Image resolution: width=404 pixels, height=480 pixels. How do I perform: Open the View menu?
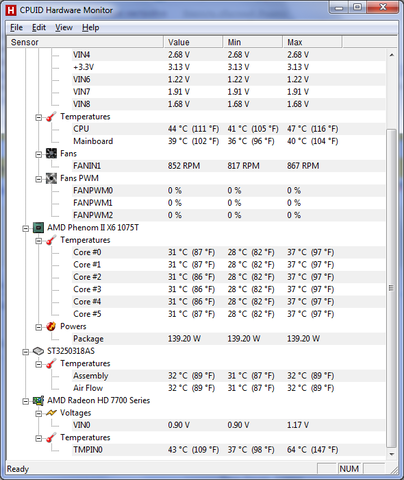point(64,28)
